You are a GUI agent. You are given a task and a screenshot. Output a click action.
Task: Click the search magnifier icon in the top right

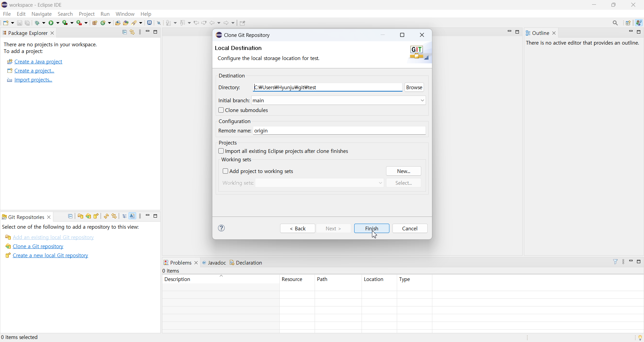pyautogui.click(x=615, y=23)
